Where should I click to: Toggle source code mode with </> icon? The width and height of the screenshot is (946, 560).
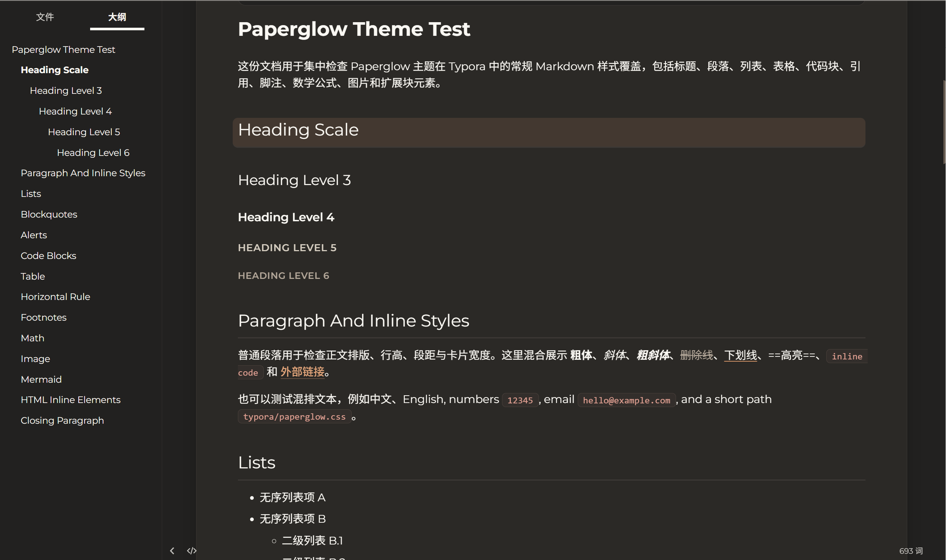pos(192,550)
